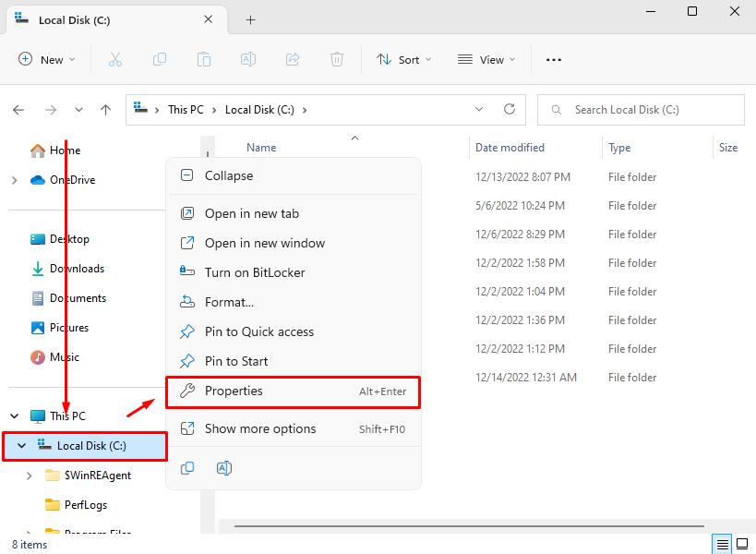
Task: Click the Rename icon in toolbar
Action: [x=248, y=59]
